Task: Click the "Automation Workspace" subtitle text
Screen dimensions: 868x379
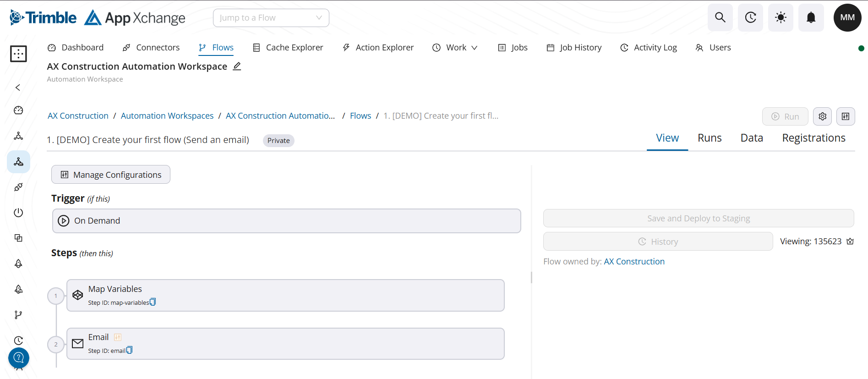Action: [85, 79]
